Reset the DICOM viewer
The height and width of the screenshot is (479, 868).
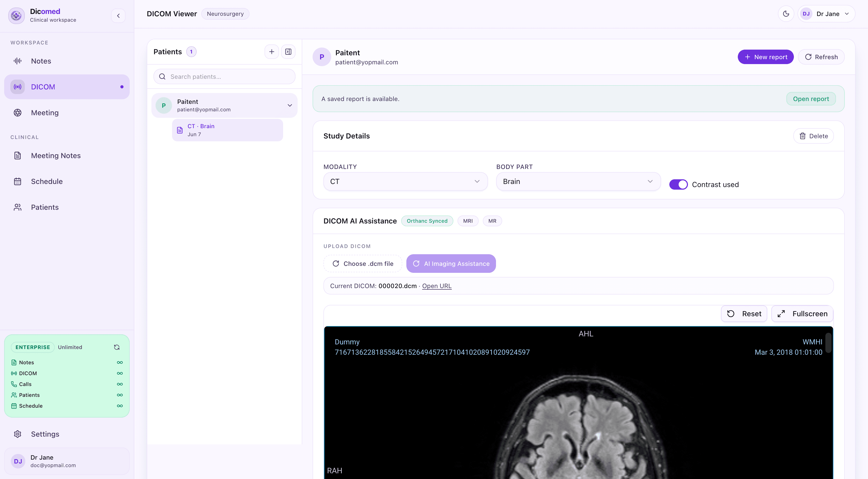(x=744, y=313)
